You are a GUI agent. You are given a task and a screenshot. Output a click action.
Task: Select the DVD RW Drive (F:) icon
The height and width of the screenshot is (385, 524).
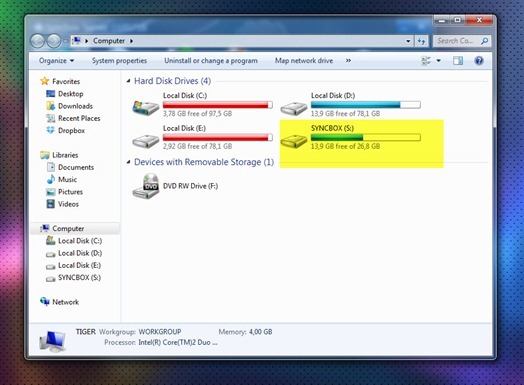pyautogui.click(x=146, y=186)
